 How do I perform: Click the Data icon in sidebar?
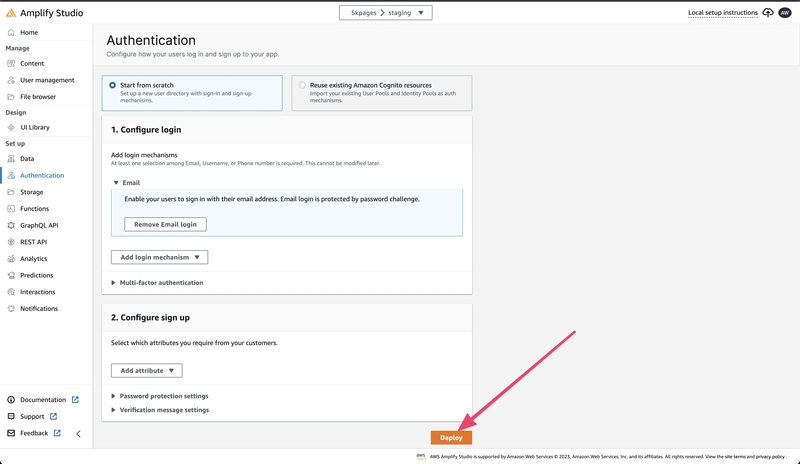[11, 159]
